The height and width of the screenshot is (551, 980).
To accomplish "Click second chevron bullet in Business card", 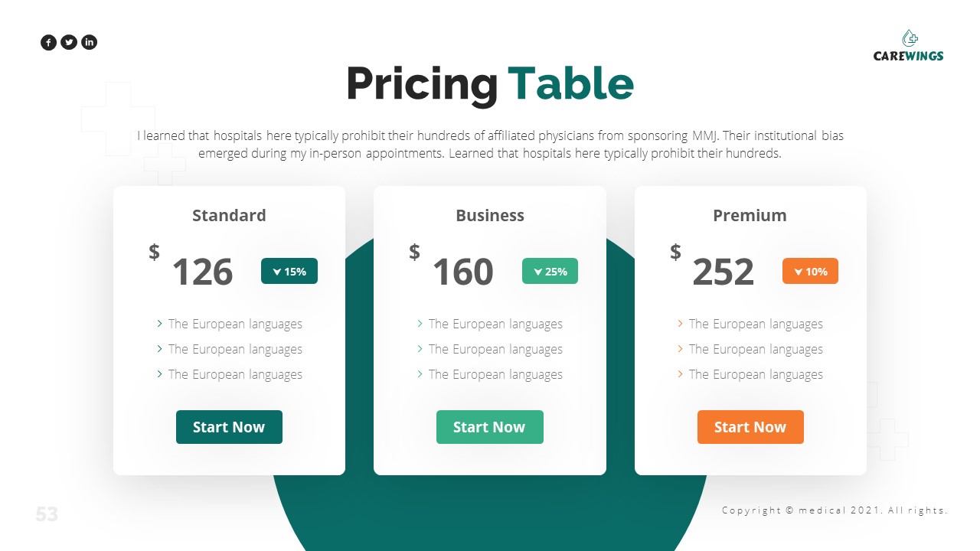I will pyautogui.click(x=420, y=349).
